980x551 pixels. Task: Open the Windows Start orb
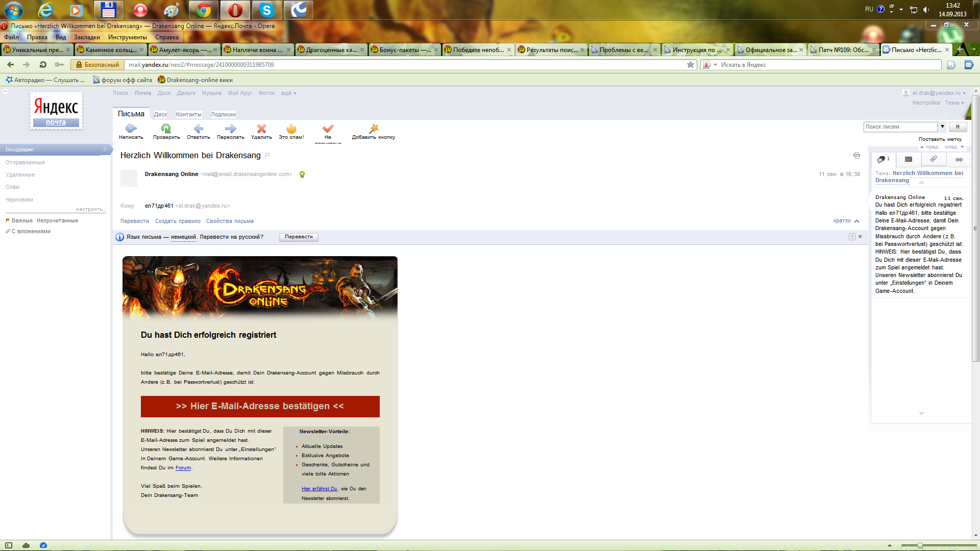pyautogui.click(x=13, y=10)
